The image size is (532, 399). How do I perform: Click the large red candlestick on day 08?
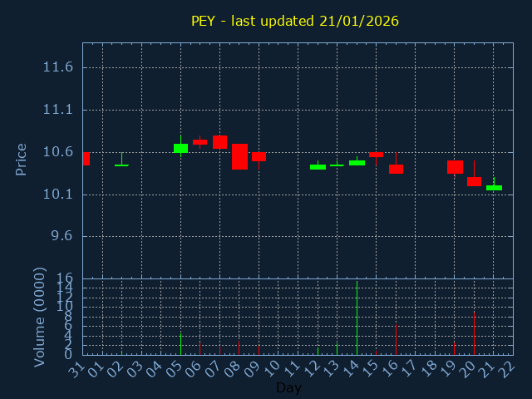[239, 156]
